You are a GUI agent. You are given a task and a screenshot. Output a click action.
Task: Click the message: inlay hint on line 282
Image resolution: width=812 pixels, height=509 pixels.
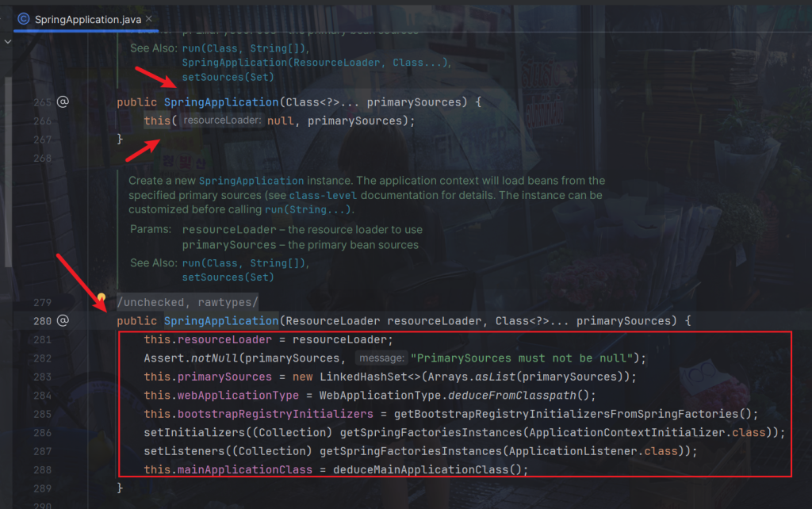pos(381,358)
